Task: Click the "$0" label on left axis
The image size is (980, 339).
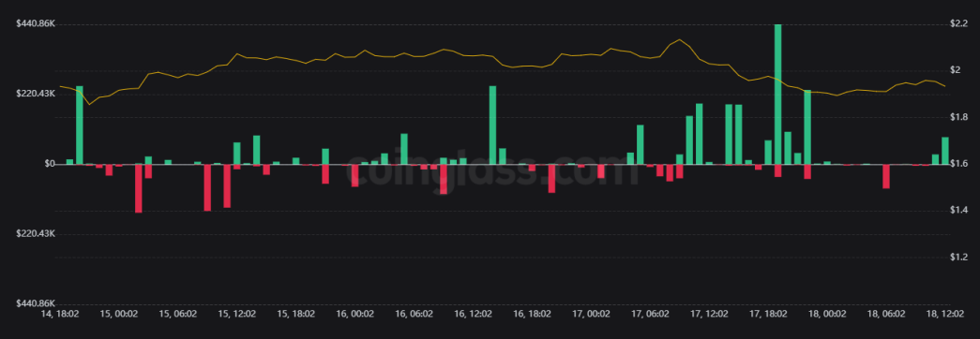Action: 50,164
